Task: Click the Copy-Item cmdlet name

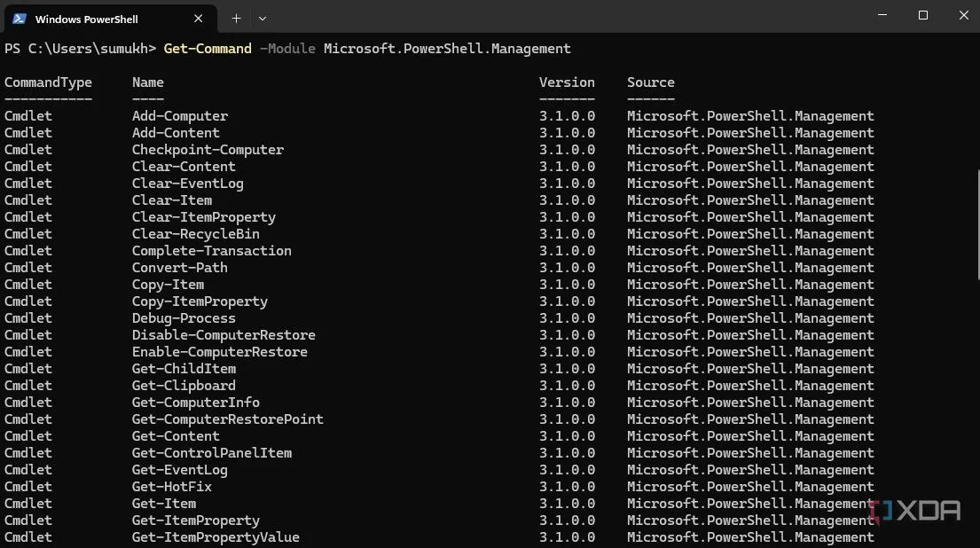Action: tap(169, 285)
